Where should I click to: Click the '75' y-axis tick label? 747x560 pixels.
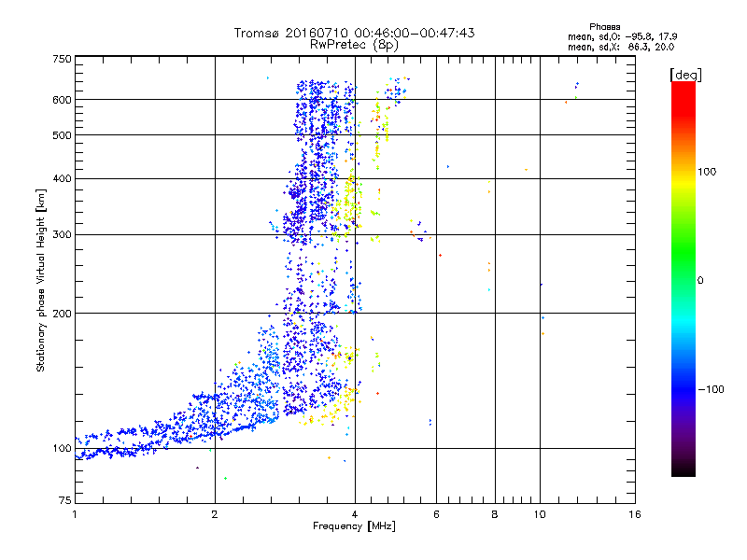(65, 500)
